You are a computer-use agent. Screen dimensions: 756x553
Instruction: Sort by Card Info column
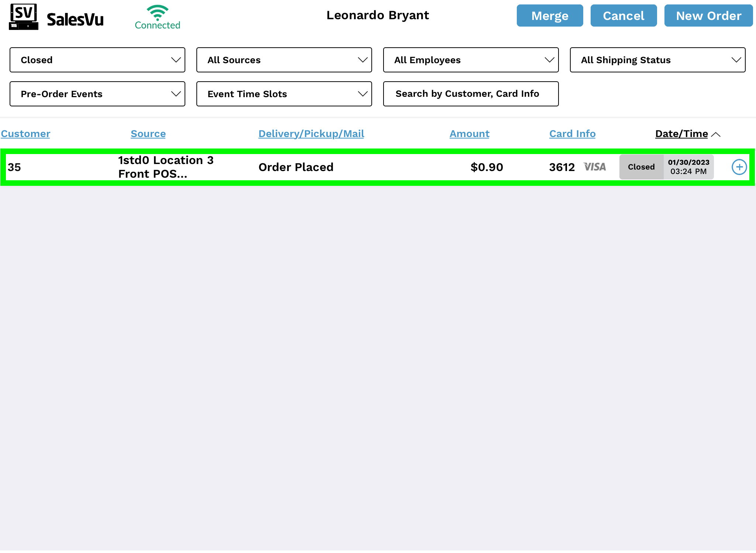(572, 134)
